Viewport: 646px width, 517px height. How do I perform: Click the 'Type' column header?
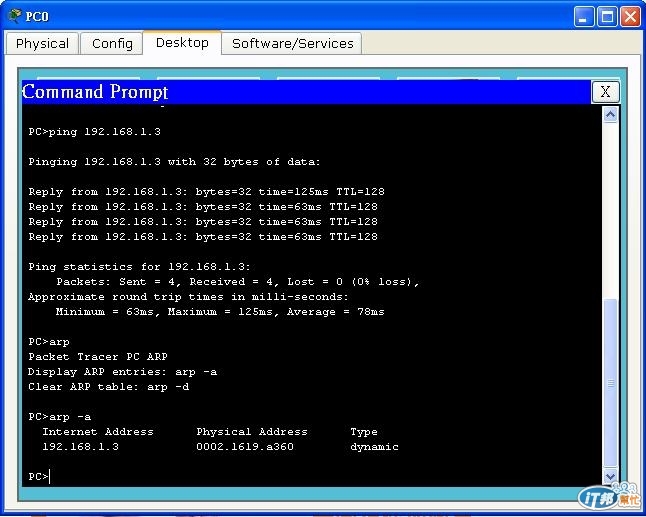[364, 432]
